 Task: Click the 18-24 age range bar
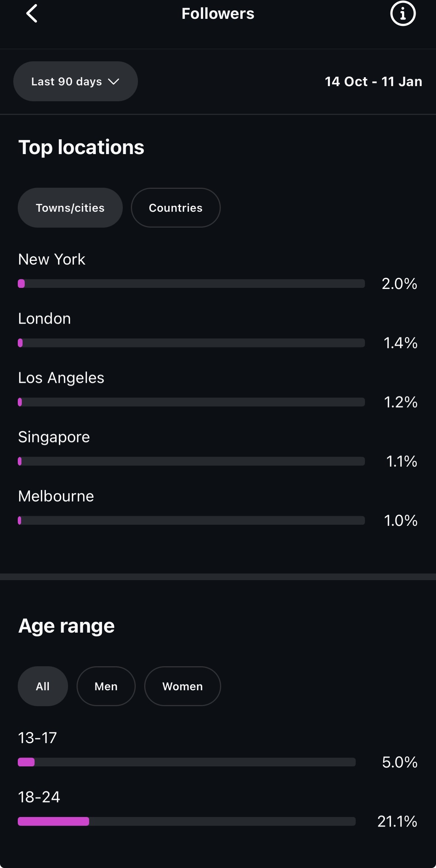187,821
